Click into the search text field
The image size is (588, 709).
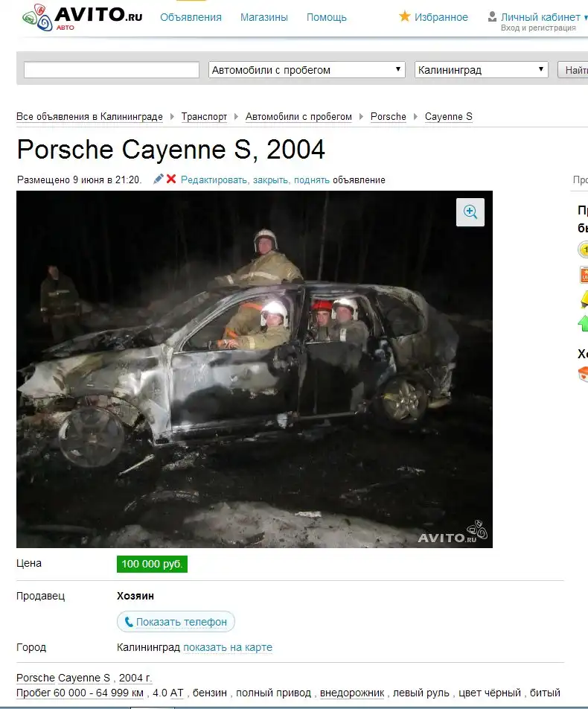coord(112,70)
